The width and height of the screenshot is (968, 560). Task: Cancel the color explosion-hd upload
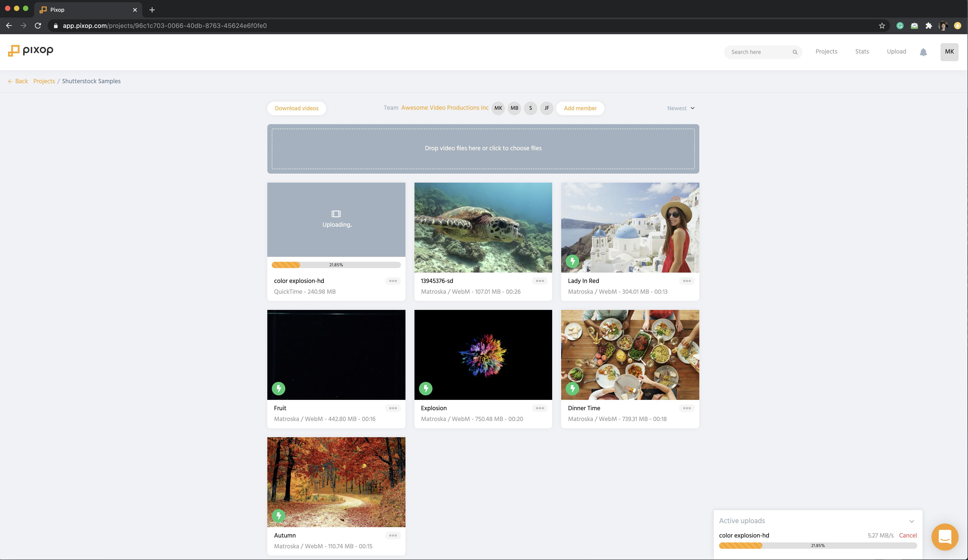click(907, 535)
